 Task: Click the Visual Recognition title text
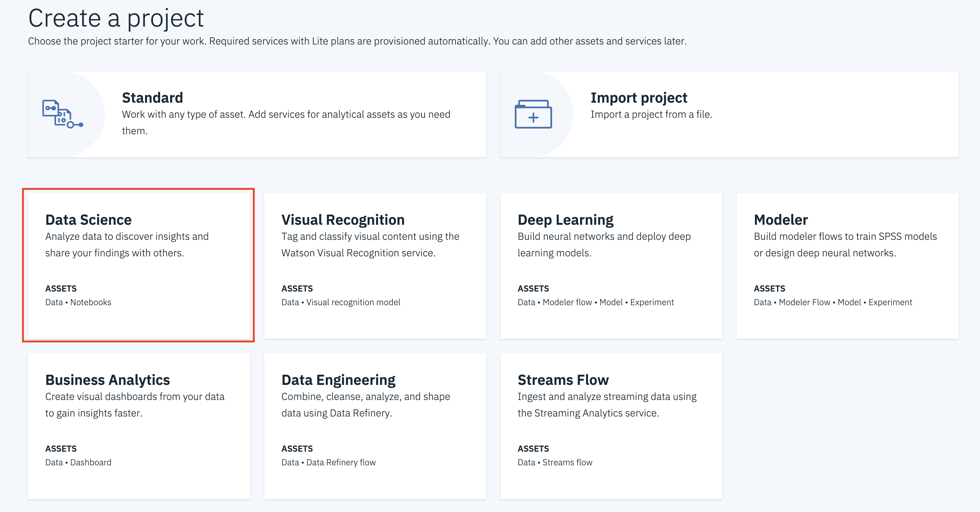point(343,220)
